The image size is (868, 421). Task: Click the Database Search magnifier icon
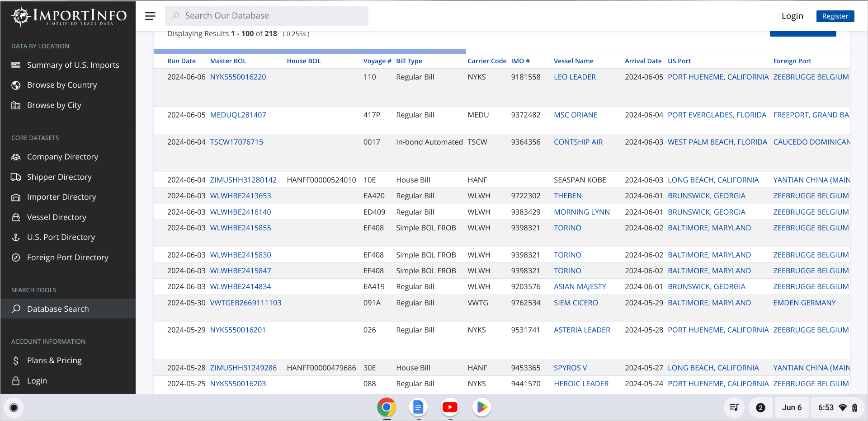(16, 309)
